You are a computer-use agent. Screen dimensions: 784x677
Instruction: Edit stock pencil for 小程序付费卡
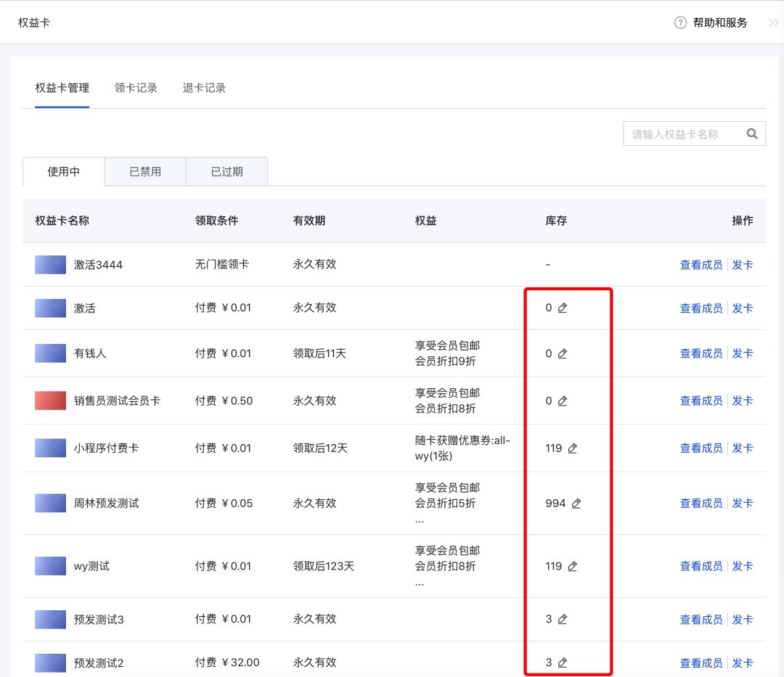tap(573, 448)
